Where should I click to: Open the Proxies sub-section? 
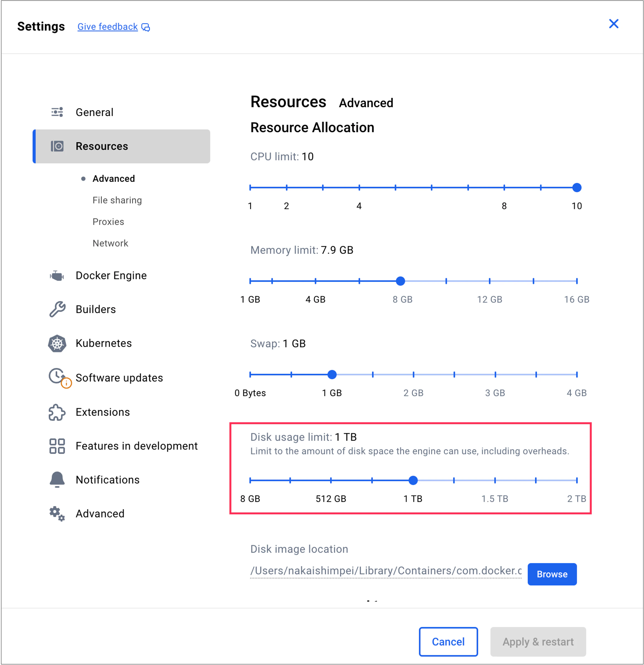click(108, 222)
